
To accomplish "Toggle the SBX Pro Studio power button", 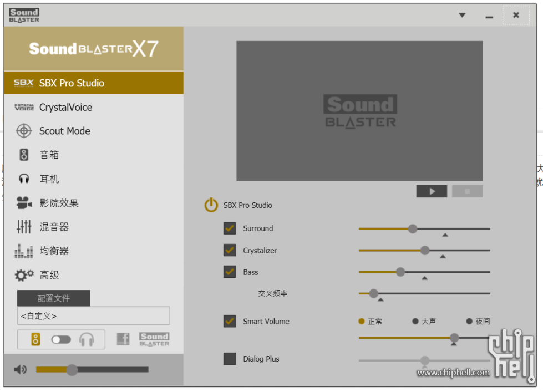I will [x=211, y=205].
